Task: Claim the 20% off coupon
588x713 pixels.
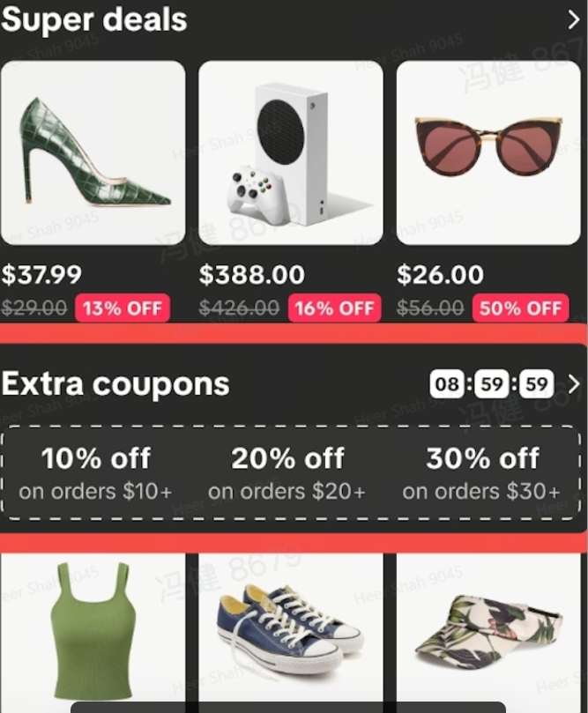Action: point(287,473)
